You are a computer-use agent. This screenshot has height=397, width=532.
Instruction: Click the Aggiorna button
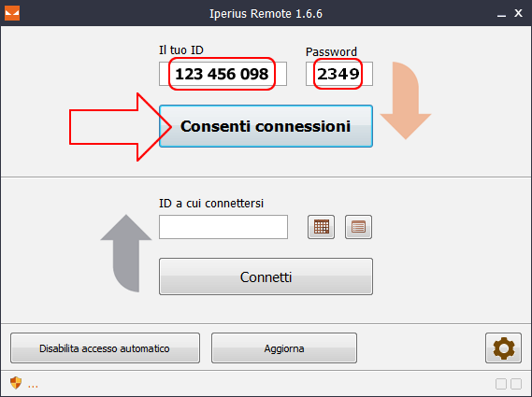pos(284,347)
